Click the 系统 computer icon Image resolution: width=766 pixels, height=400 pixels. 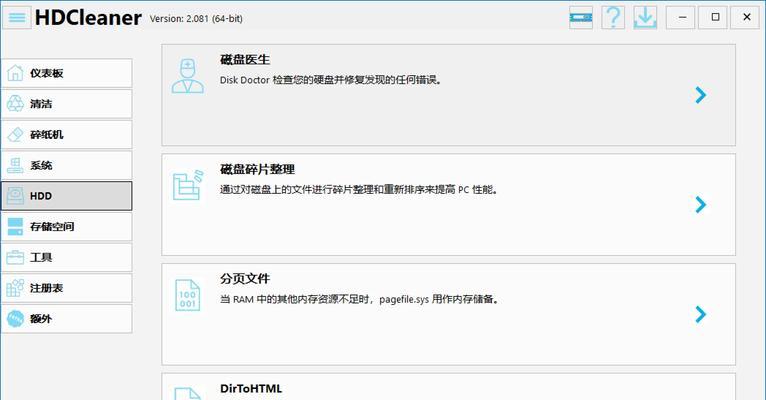pyautogui.click(x=15, y=166)
